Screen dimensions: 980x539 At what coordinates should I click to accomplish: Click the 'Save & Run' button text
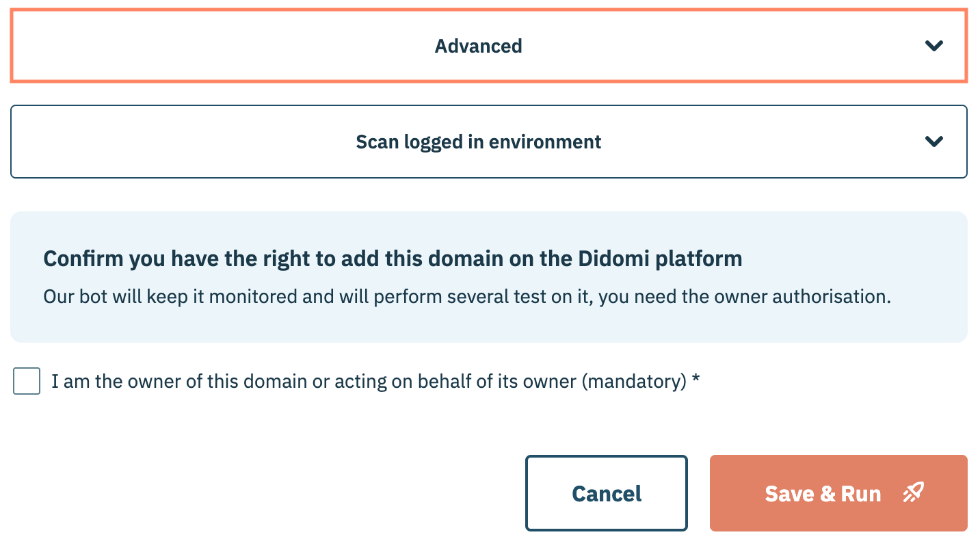coord(823,494)
